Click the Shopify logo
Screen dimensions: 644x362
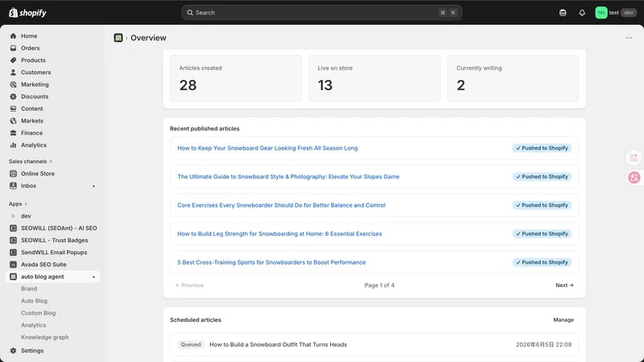point(27,13)
